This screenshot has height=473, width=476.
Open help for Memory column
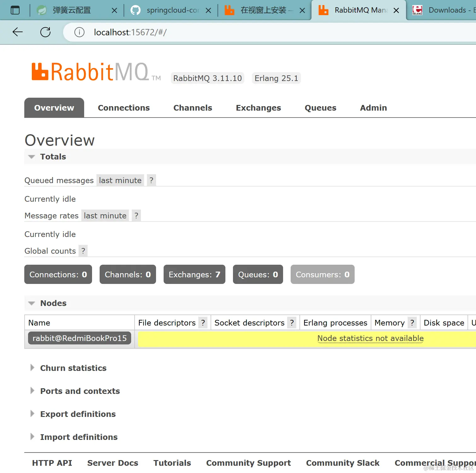[x=412, y=323]
